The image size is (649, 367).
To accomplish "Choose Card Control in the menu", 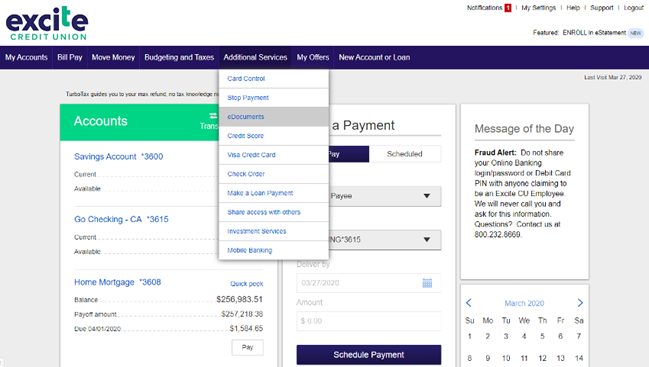I will (x=274, y=79).
